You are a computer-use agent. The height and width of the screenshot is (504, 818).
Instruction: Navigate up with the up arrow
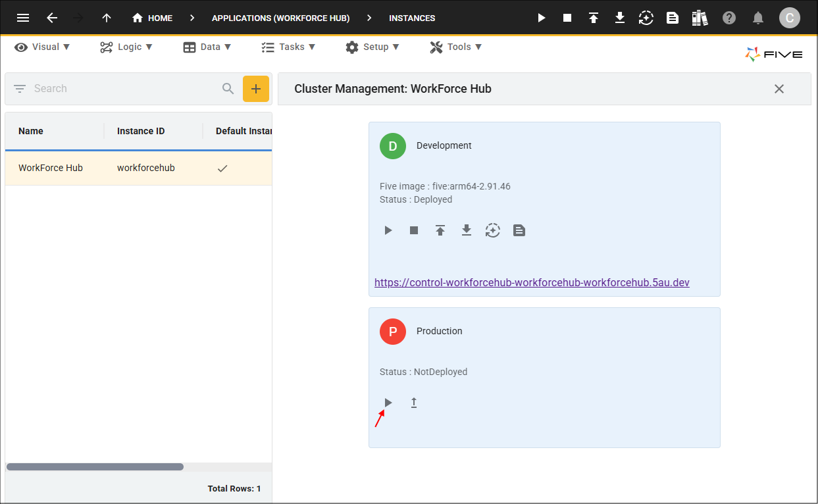click(x=107, y=18)
